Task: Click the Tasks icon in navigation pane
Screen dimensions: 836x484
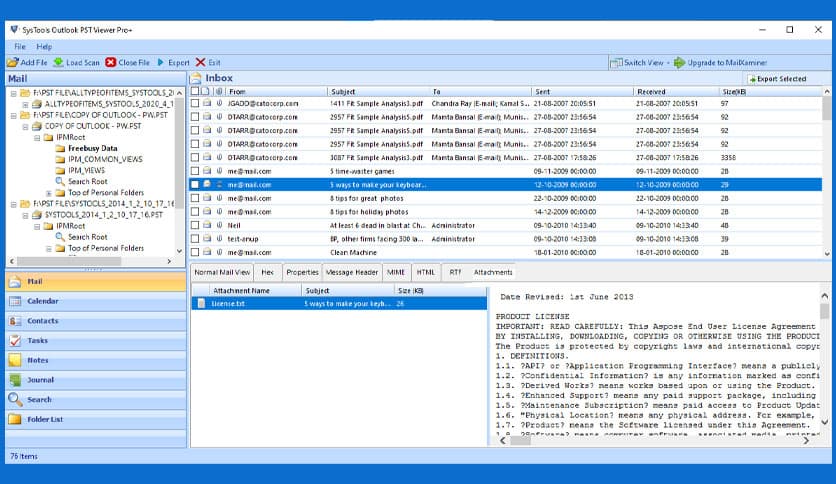Action: pos(15,341)
